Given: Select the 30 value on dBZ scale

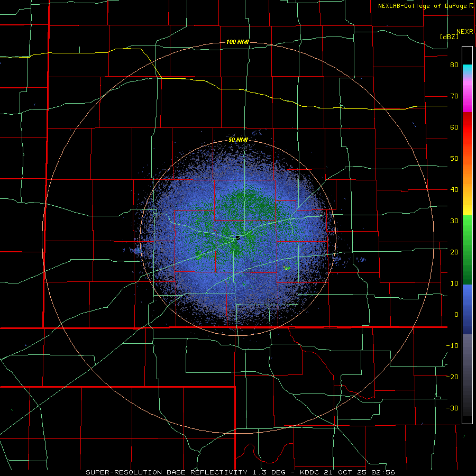Looking at the screenshot, I should pyautogui.click(x=454, y=221).
